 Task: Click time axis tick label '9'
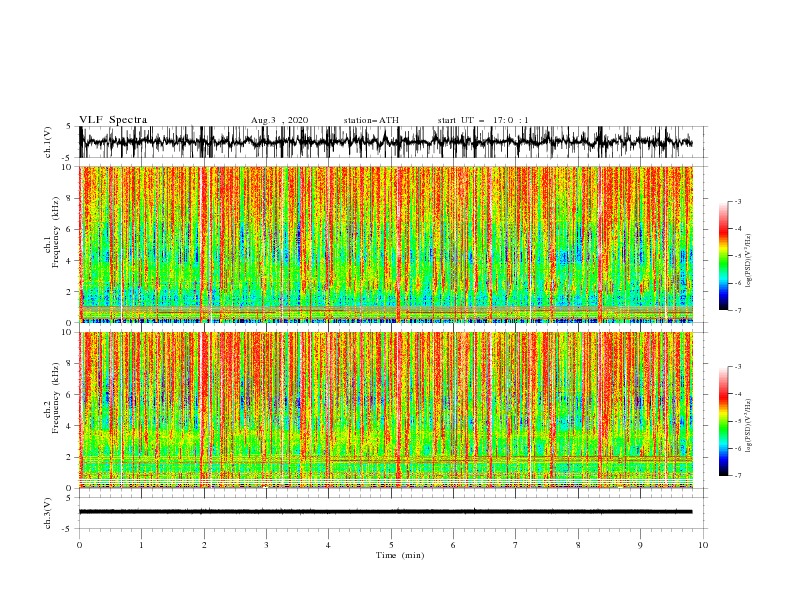click(x=640, y=545)
